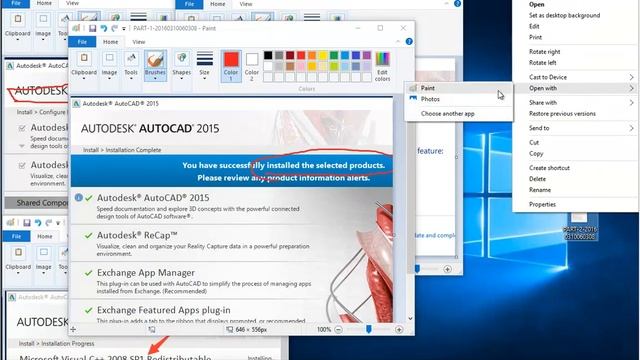
Task: Click the AutoCAD logo icon in the installer title bar
Action: tap(76, 104)
